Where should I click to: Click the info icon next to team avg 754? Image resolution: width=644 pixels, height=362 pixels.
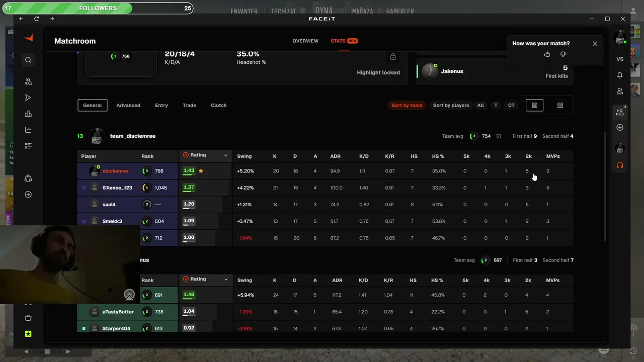point(499,136)
